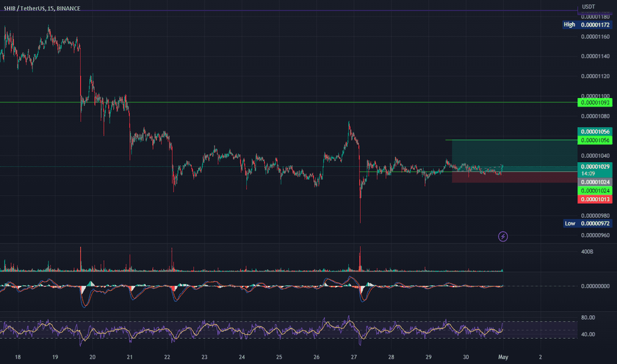Click the 80.00 RSI axis label
Viewport: 617px width, 364px height.
coord(588,318)
